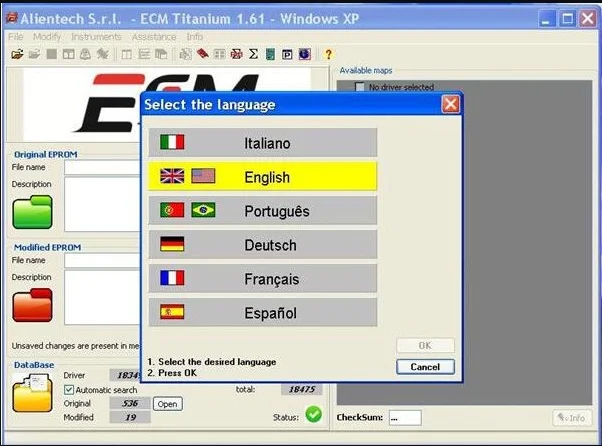
Task: Click the green Original EPROM folder icon
Action: [x=32, y=212]
